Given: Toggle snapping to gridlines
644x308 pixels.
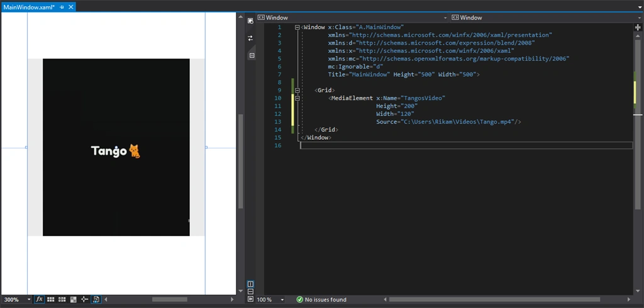Looking at the screenshot, I should click(x=62, y=299).
